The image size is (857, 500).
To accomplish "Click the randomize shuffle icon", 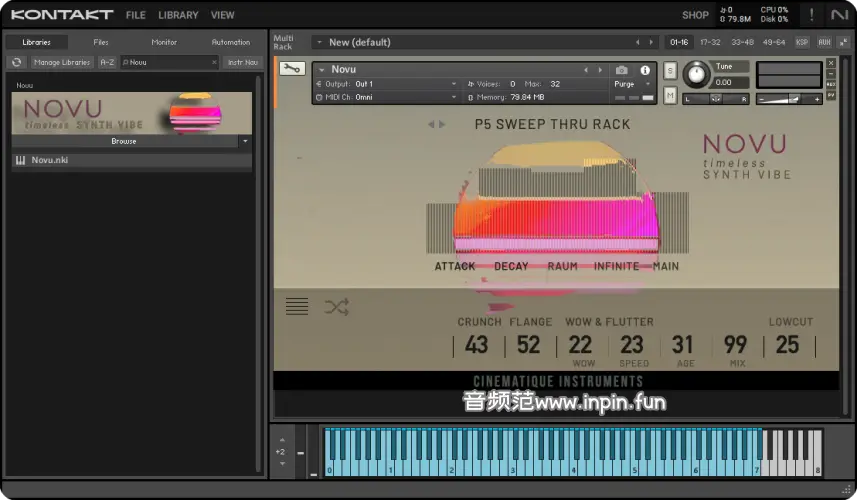I will (337, 307).
